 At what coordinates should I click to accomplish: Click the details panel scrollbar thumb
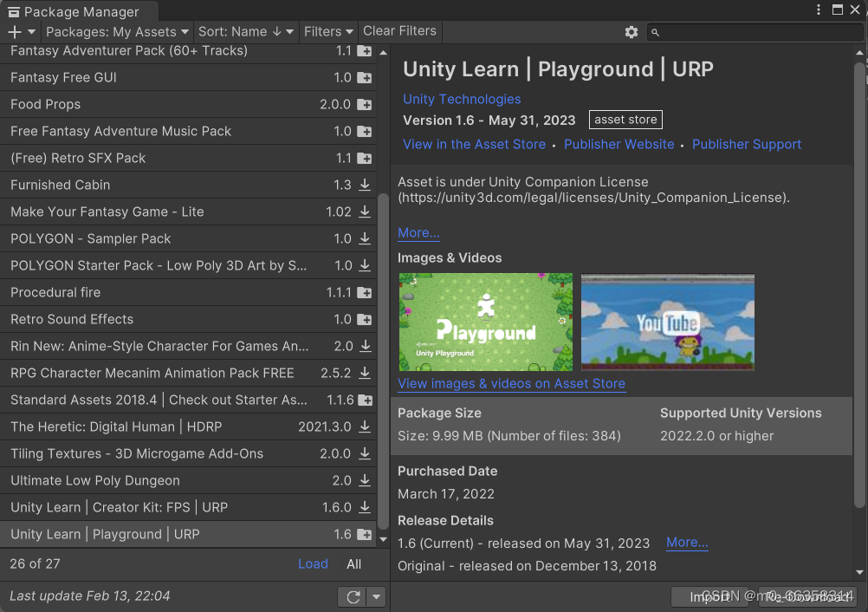(x=859, y=285)
